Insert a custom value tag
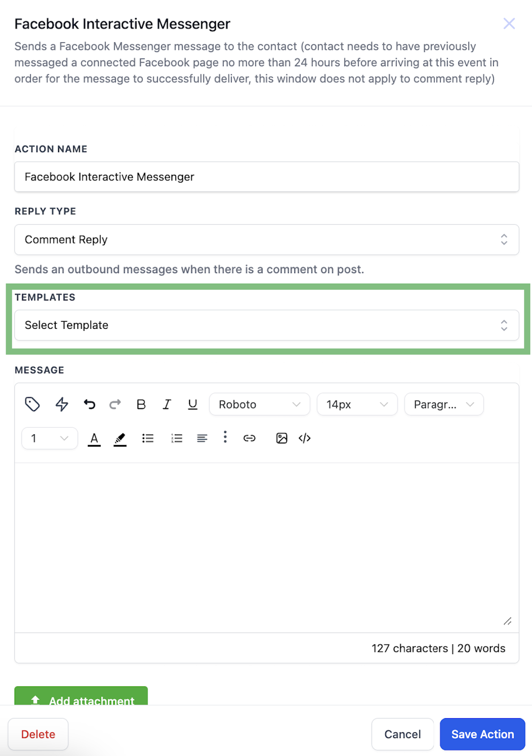This screenshot has height=756, width=532. pos(32,404)
